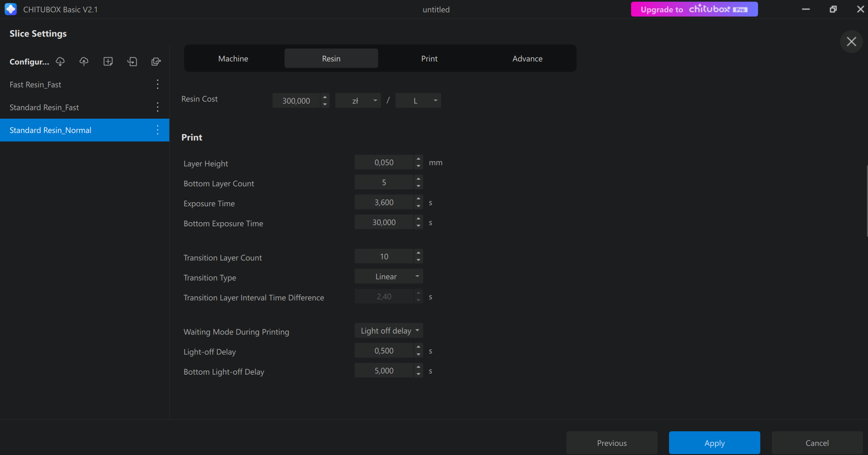
Task: Decrease Layer Height with down arrow
Action: pyautogui.click(x=418, y=166)
